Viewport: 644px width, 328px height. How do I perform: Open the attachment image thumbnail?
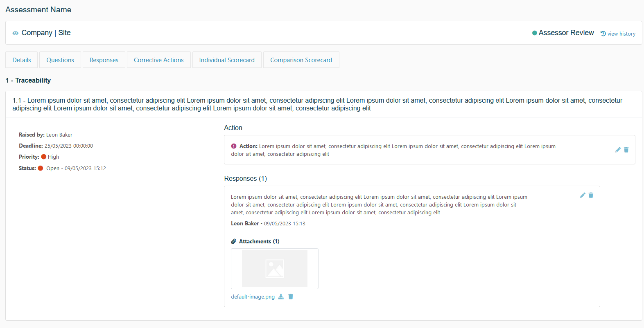(x=274, y=269)
